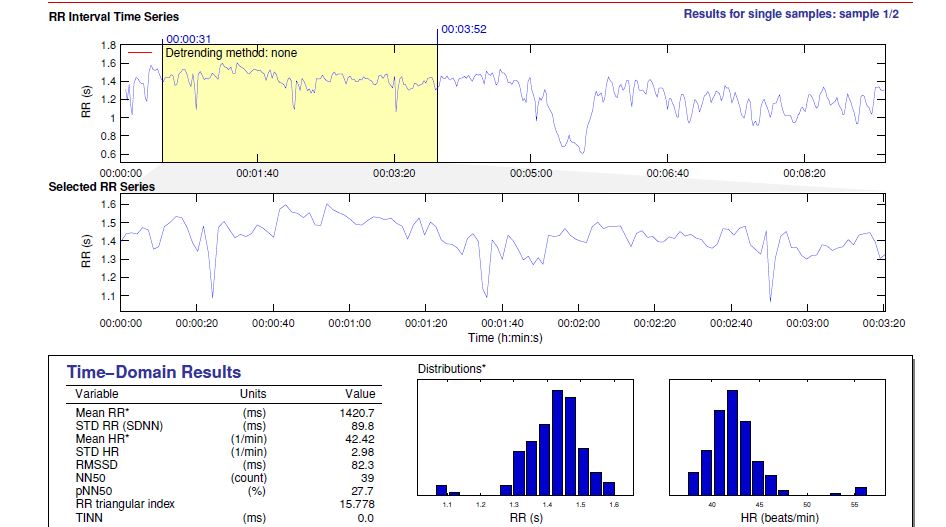This screenshot has height=527, width=946.
Task: Click the 00:02:40 tick on selected series
Action: pyautogui.click(x=731, y=323)
